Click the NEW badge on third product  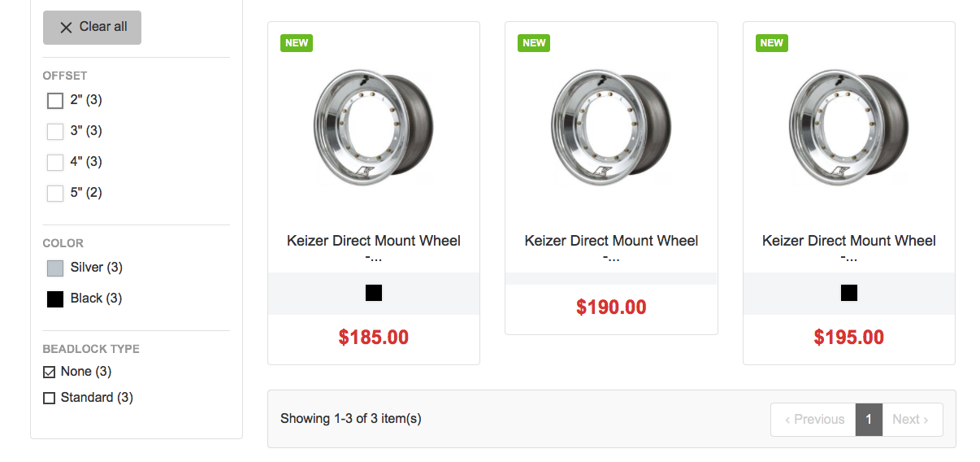coord(772,43)
